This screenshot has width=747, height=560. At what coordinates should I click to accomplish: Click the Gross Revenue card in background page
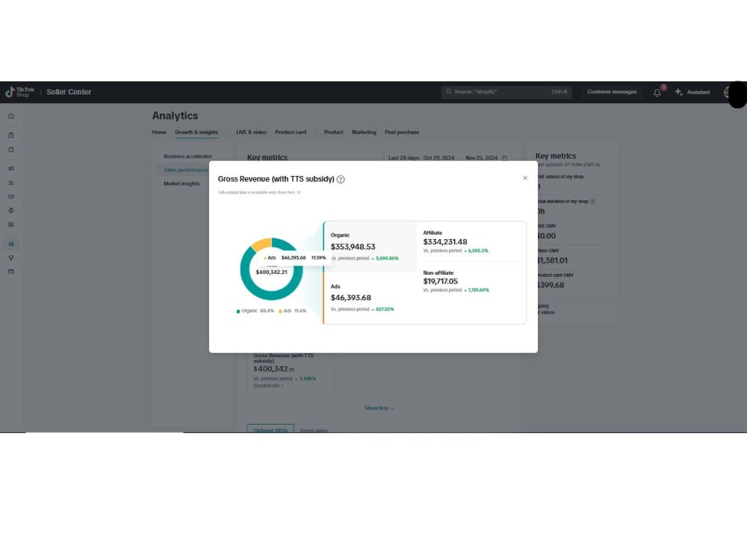pos(290,373)
